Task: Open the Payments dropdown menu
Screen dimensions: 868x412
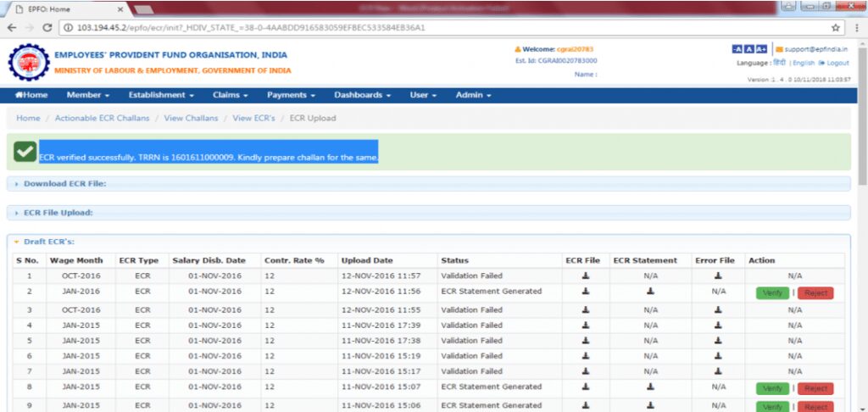Action: tap(291, 95)
